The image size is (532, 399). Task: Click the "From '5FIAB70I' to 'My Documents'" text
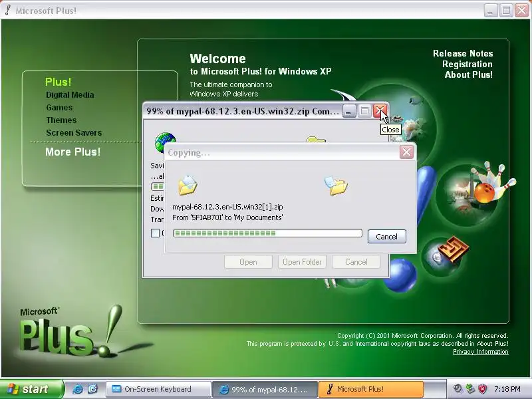click(227, 217)
